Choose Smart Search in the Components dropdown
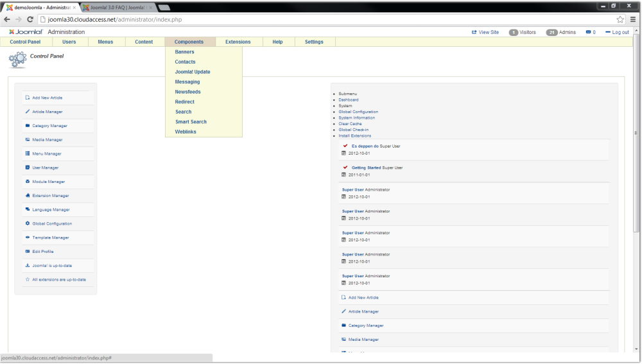The image size is (642, 364). [x=191, y=122]
